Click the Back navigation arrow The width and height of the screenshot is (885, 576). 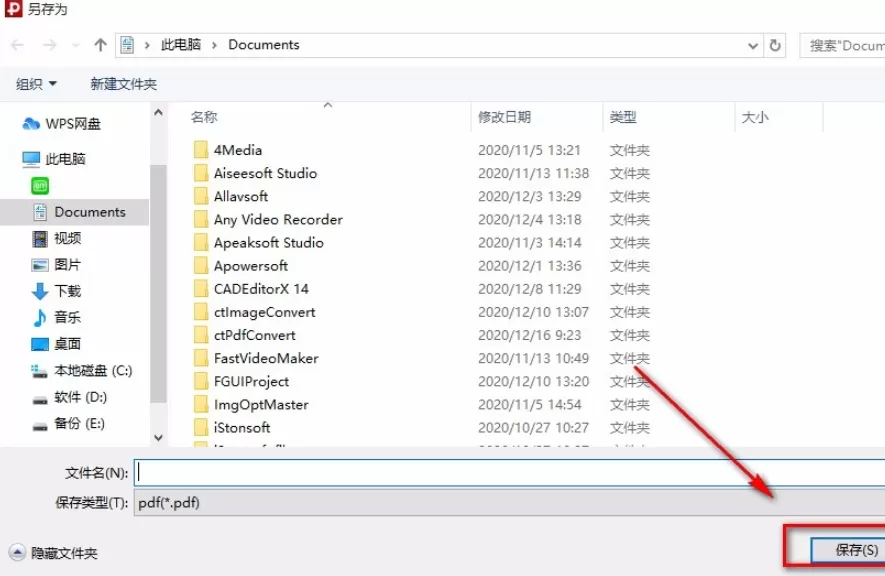coord(17,45)
